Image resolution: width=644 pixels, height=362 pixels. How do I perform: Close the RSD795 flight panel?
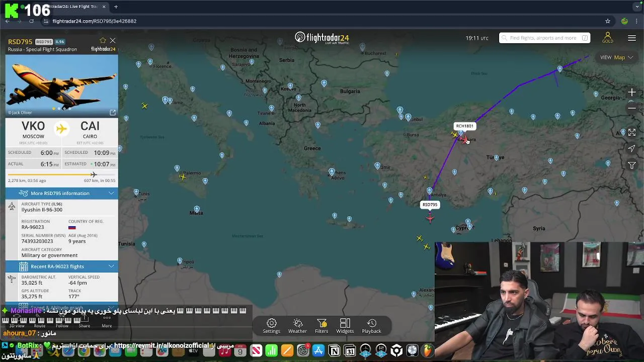coord(113,41)
